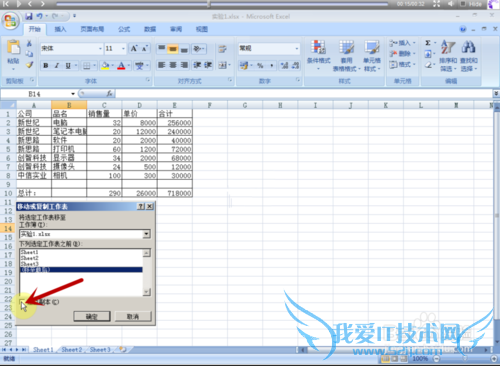500x366 pixels.
Task: Apply percent style format
Action: tap(260, 66)
